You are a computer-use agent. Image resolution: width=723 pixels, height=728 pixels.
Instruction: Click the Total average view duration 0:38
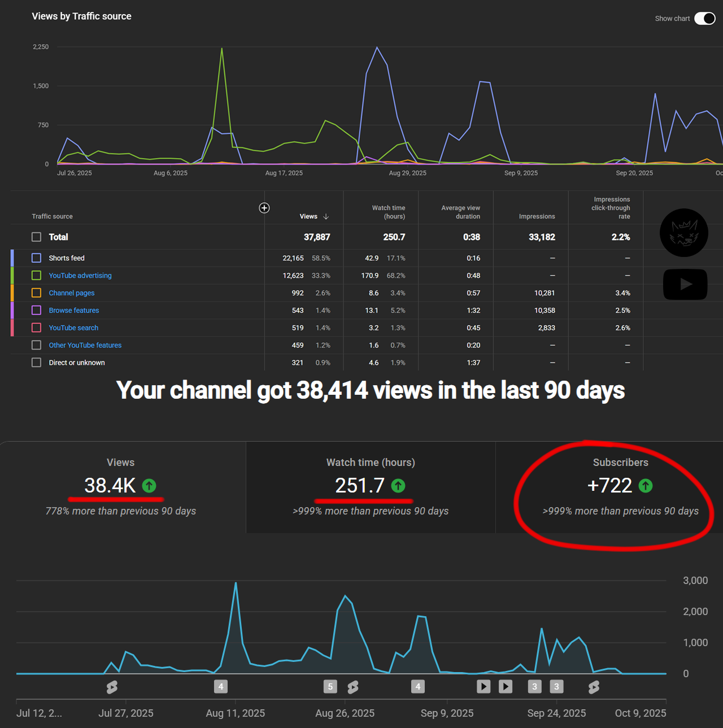pyautogui.click(x=472, y=237)
